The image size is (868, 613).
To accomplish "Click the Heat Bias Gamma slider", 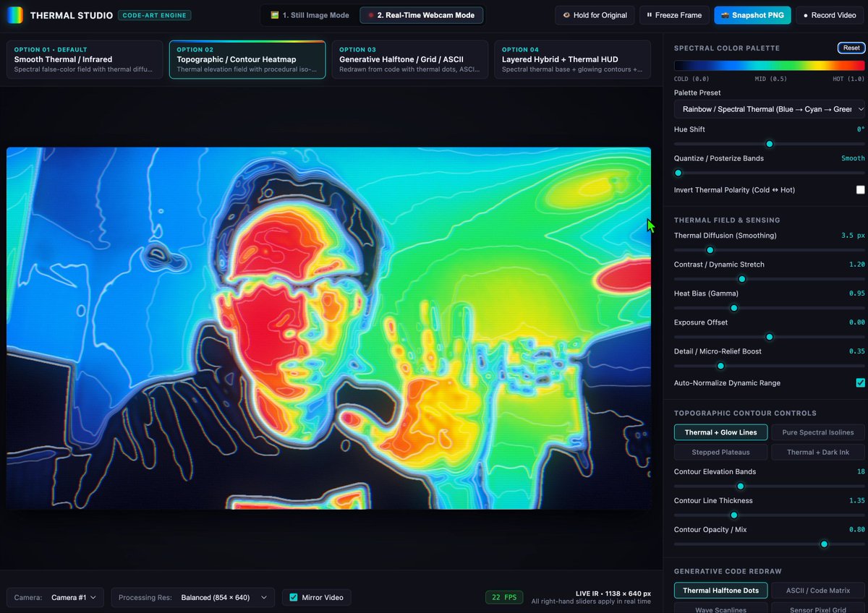I will [770, 308].
